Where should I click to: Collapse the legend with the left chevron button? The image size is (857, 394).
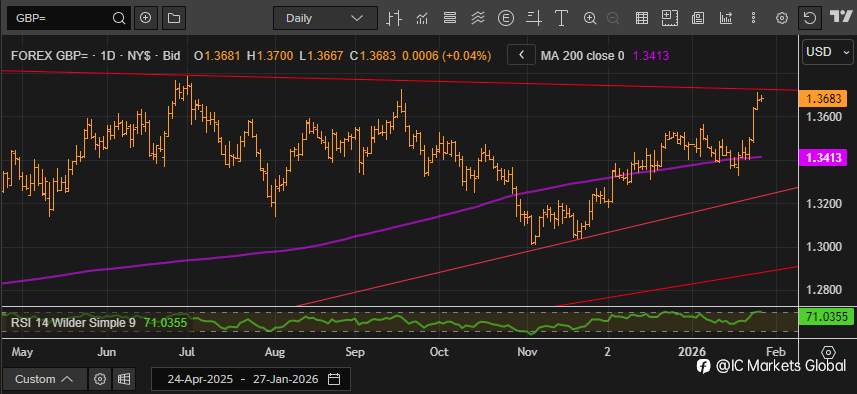pos(521,55)
